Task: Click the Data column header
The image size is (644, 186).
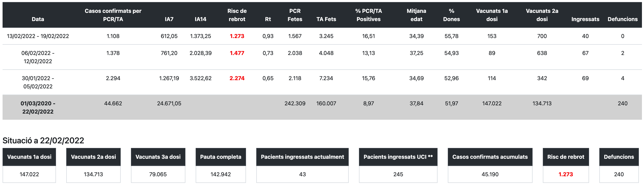Action: 38,19
